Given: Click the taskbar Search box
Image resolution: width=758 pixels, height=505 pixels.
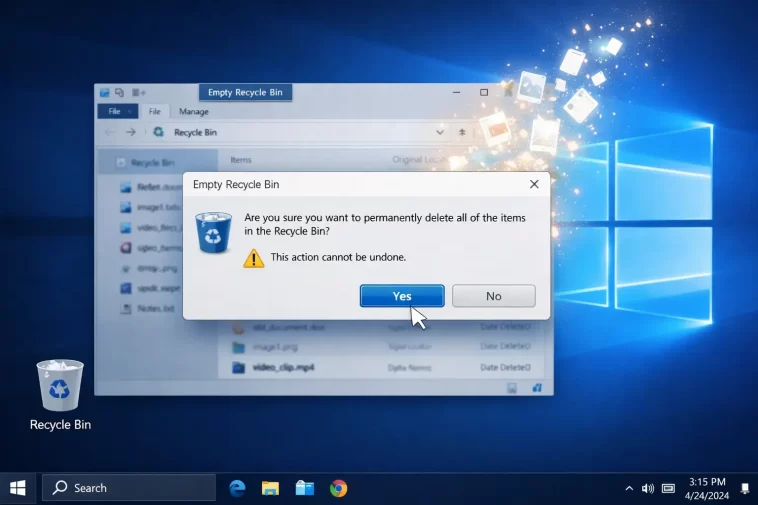Looking at the screenshot, I should tap(129, 488).
